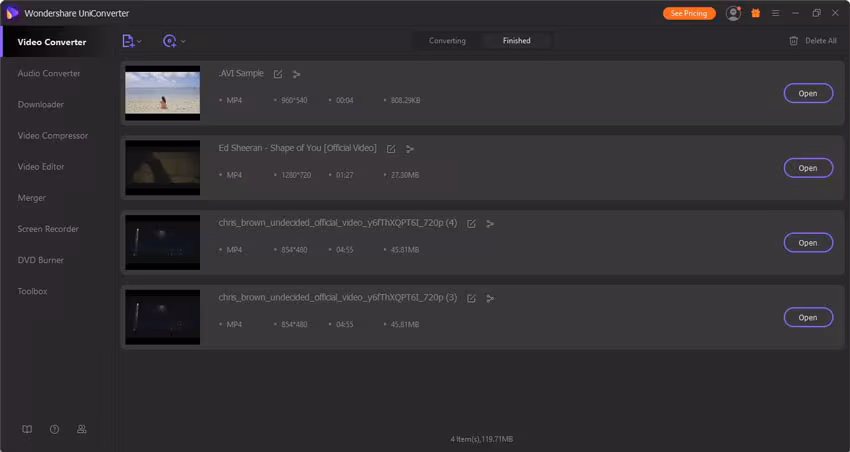Viewport: 850px width, 452px height.
Task: Expand the Load DVD dropdown arrow
Action: tap(183, 41)
